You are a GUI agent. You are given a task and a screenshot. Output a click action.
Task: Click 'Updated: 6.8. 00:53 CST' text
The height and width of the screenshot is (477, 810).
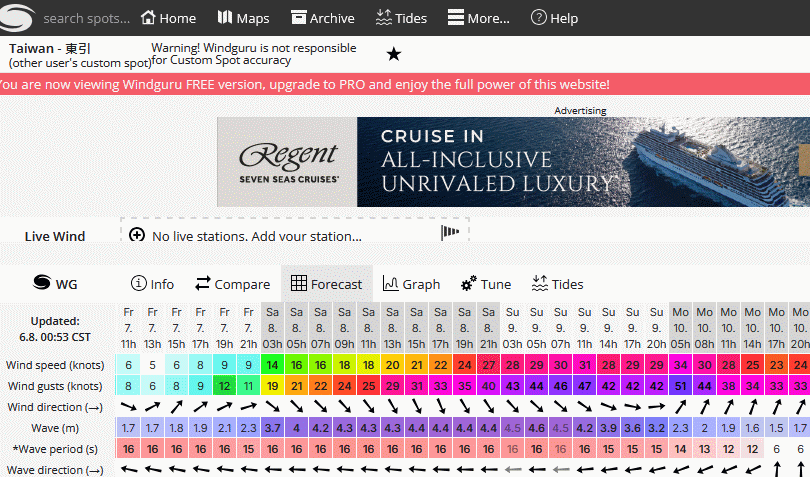click(x=55, y=329)
